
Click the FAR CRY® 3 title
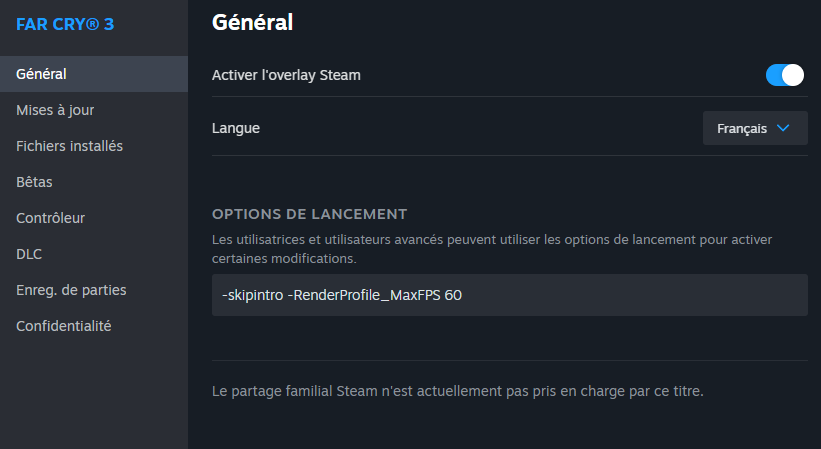[x=65, y=23]
